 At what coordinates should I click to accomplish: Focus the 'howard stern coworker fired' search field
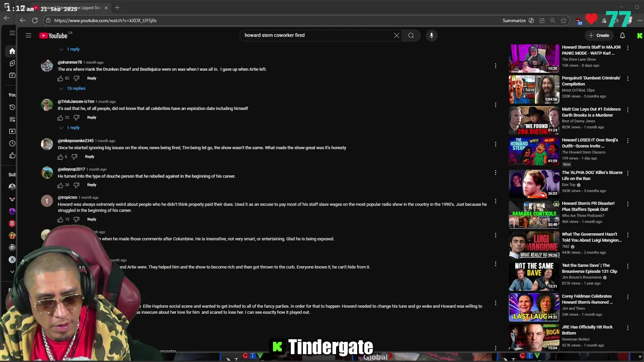point(317,35)
